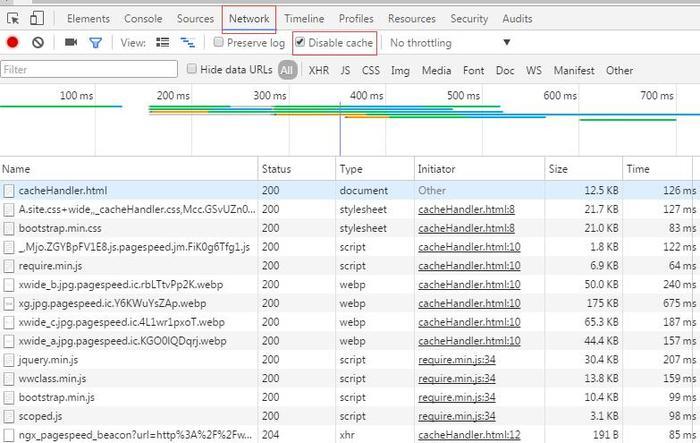Click the 675 ms time cell

click(679, 304)
